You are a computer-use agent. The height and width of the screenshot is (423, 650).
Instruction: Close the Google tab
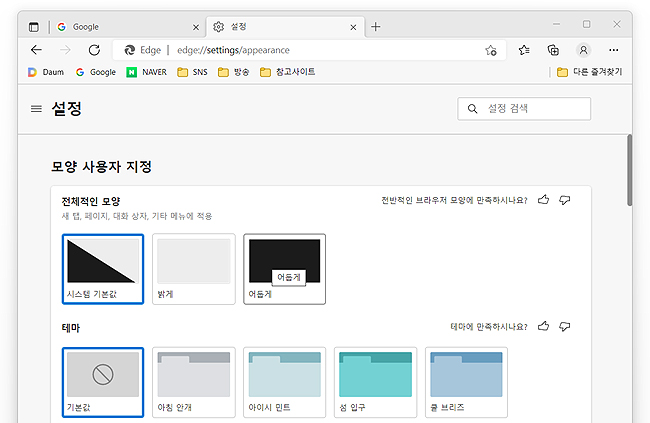point(196,27)
